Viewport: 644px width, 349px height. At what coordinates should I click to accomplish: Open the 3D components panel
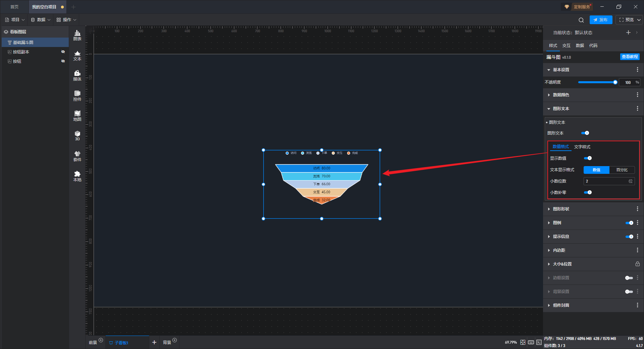point(77,136)
